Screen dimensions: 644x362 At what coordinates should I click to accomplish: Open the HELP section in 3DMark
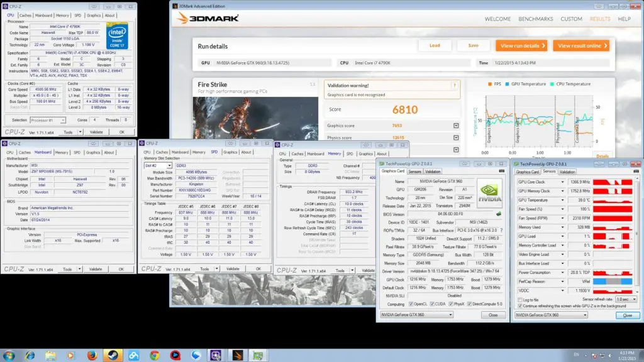pyautogui.click(x=625, y=19)
